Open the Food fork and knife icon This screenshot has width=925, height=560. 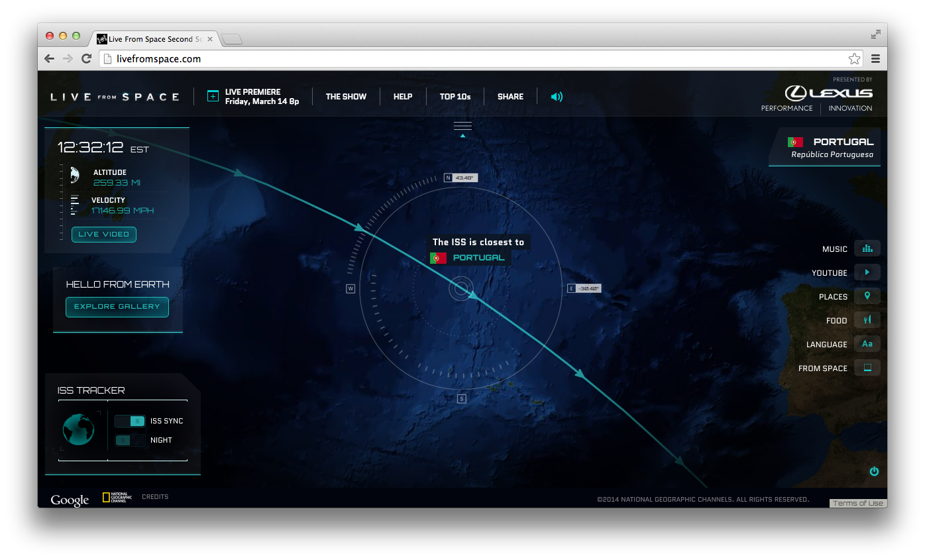click(x=867, y=320)
